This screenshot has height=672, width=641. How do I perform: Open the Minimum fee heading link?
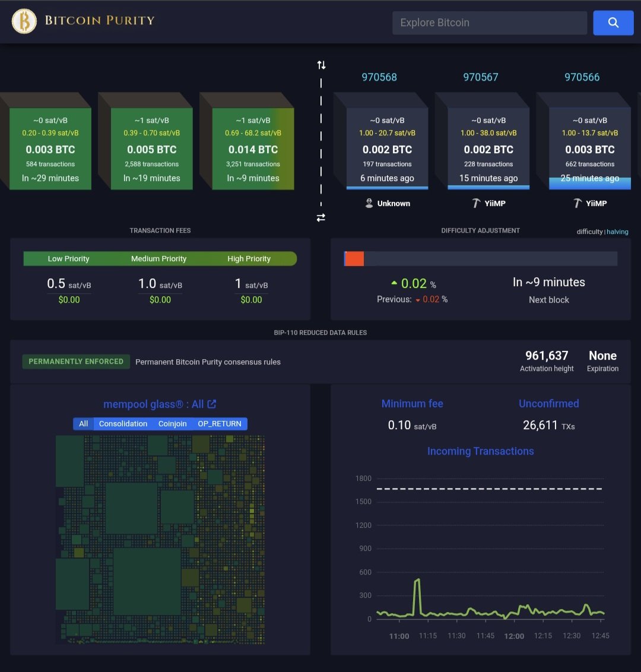[412, 403]
